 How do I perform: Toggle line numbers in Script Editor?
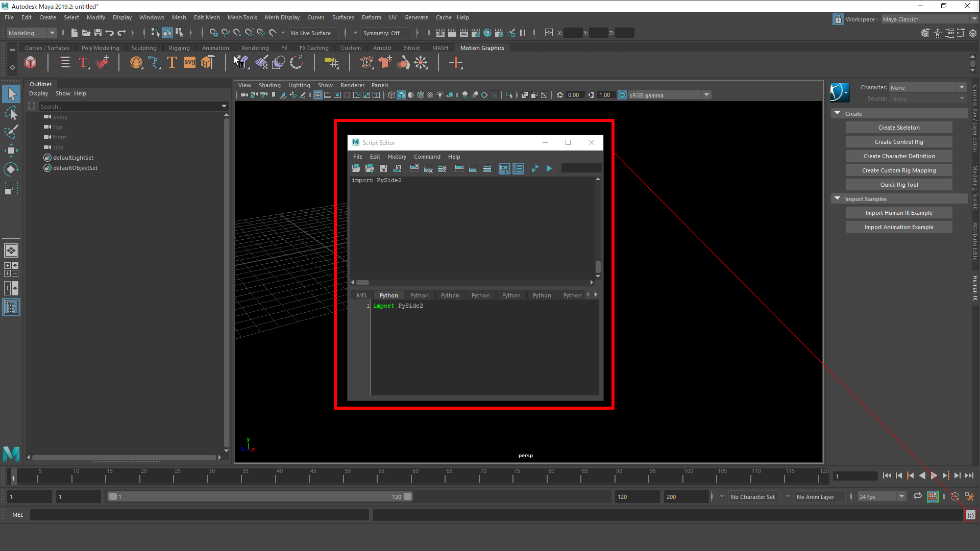(x=518, y=168)
